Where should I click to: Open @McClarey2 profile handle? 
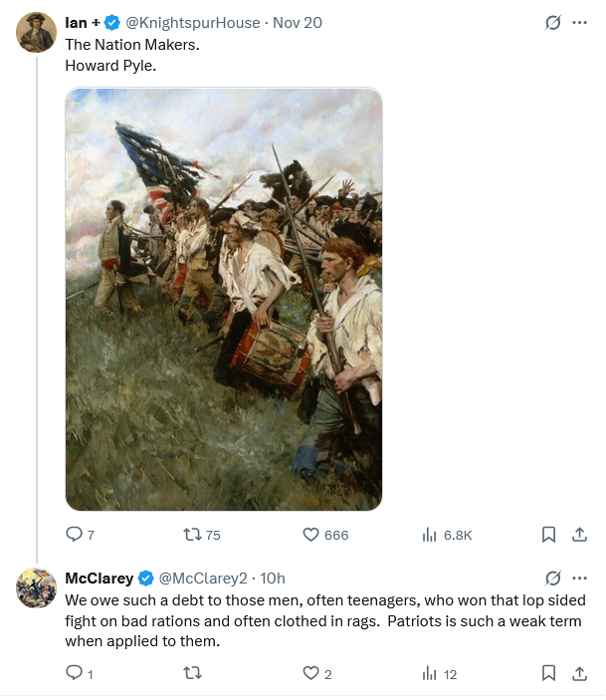[203, 579]
